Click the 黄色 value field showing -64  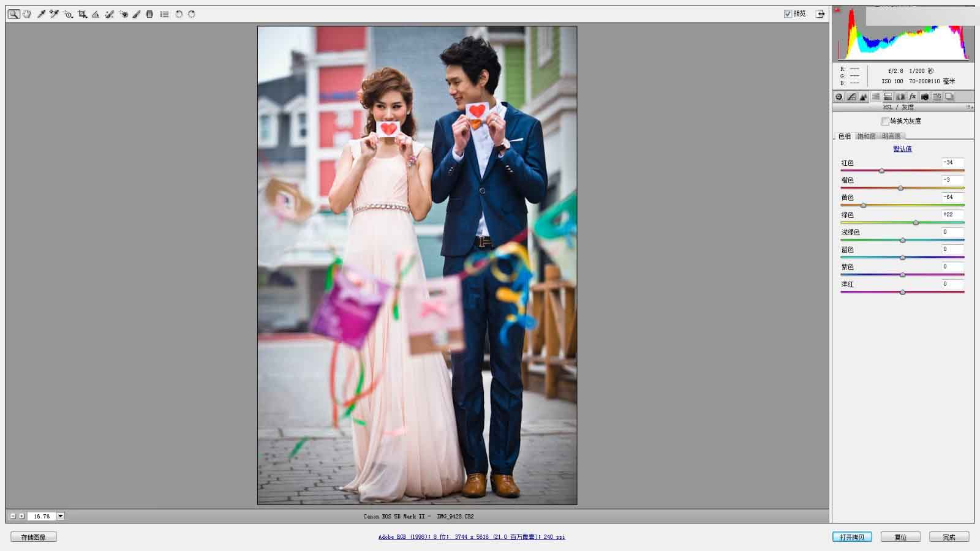(953, 197)
